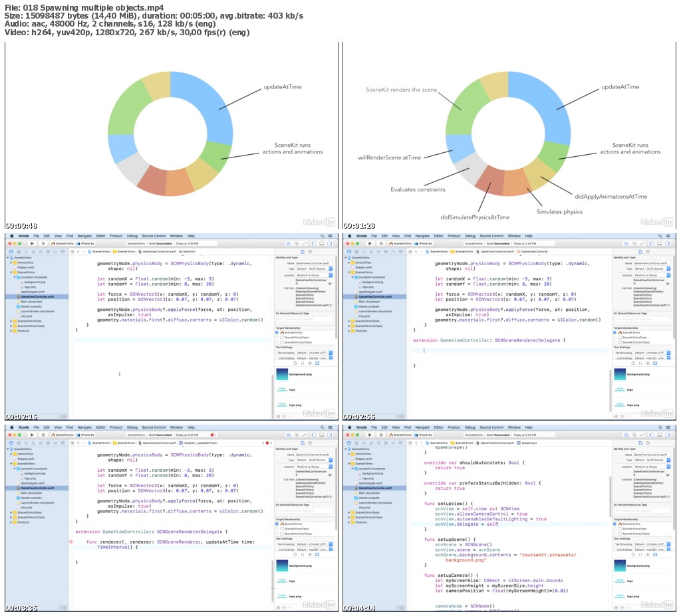Image resolution: width=681 pixels, height=616 pixels.
Task: Click iPhone 8s device selector, 00:02:15 frame
Action: (x=86, y=243)
